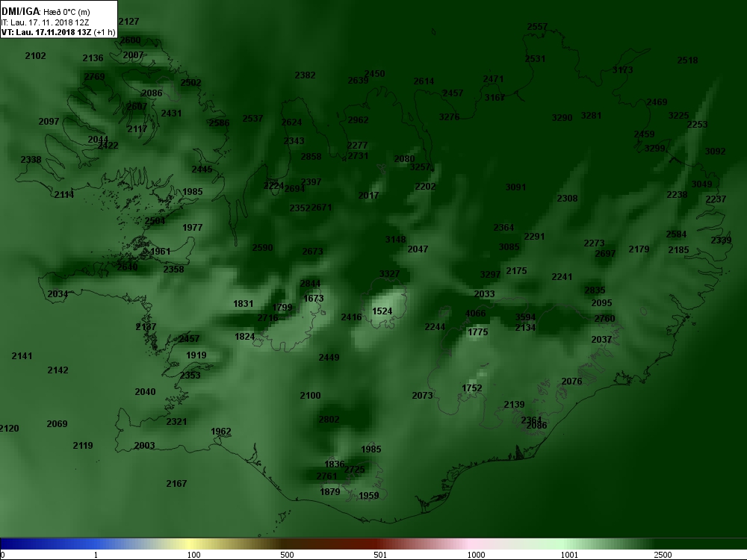This screenshot has height=560, width=747.
Task: Click the value 3091 in north-central Iceland
Action: point(515,187)
